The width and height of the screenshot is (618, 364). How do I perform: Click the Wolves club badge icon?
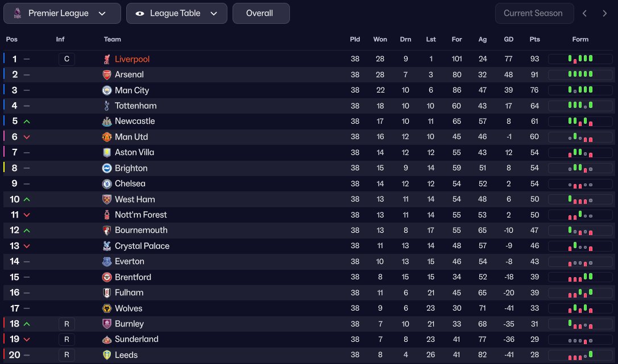pos(107,308)
